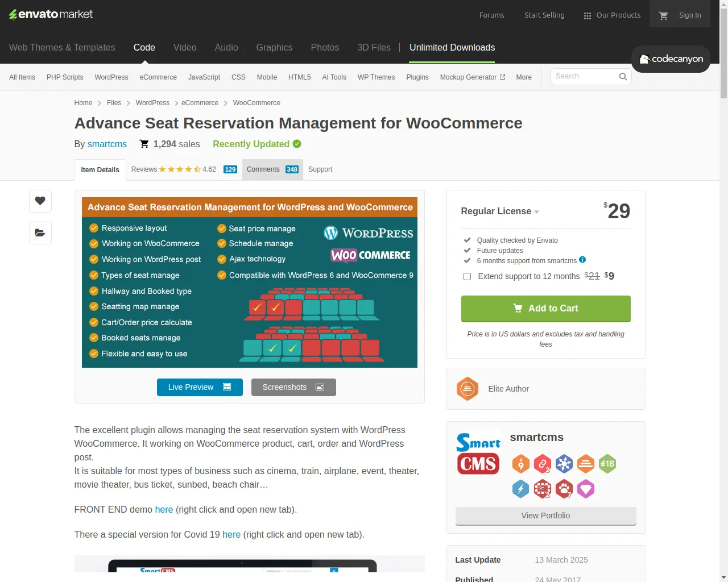Open Unlimited Downloads link
Viewport: 728px width, 582px height.
452,48
